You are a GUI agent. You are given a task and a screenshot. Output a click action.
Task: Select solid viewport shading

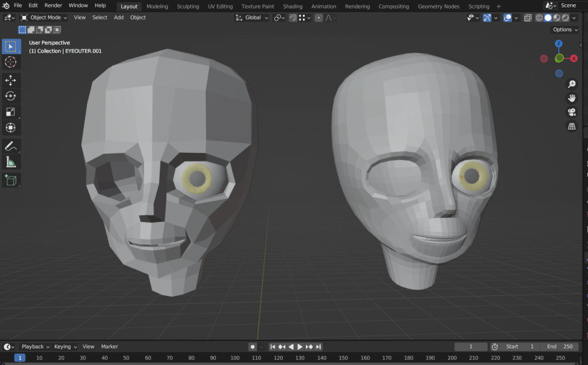click(548, 18)
